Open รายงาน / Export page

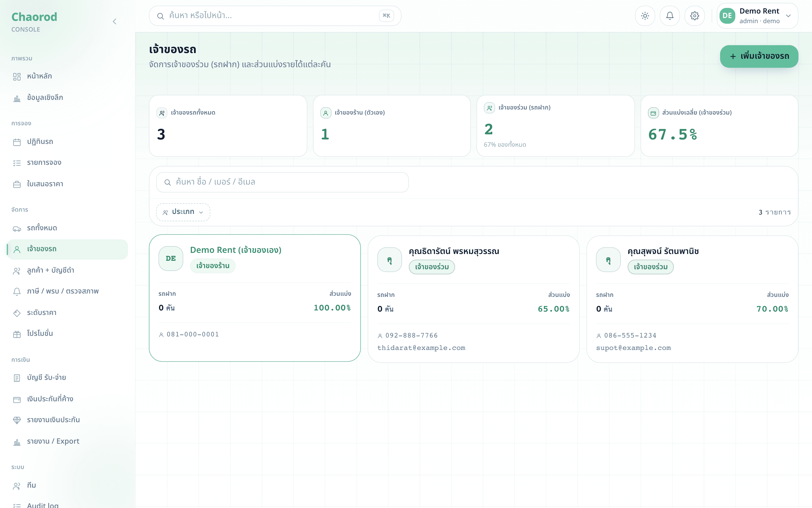tap(67, 441)
